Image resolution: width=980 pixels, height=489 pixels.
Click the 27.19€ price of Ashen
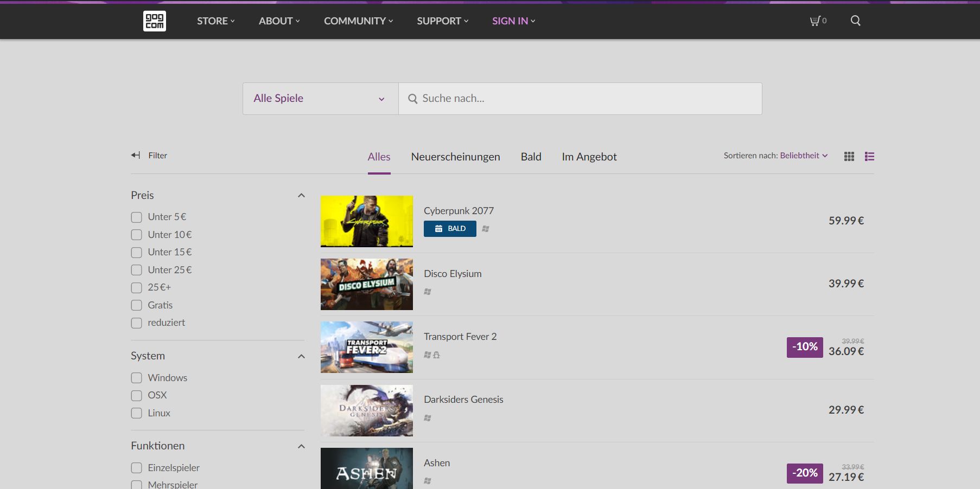[846, 477]
